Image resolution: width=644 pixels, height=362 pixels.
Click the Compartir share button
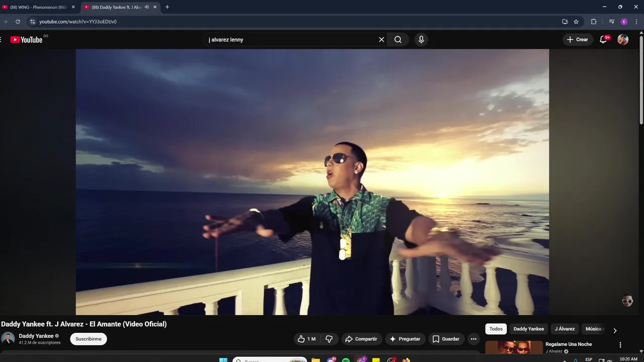pos(361,339)
